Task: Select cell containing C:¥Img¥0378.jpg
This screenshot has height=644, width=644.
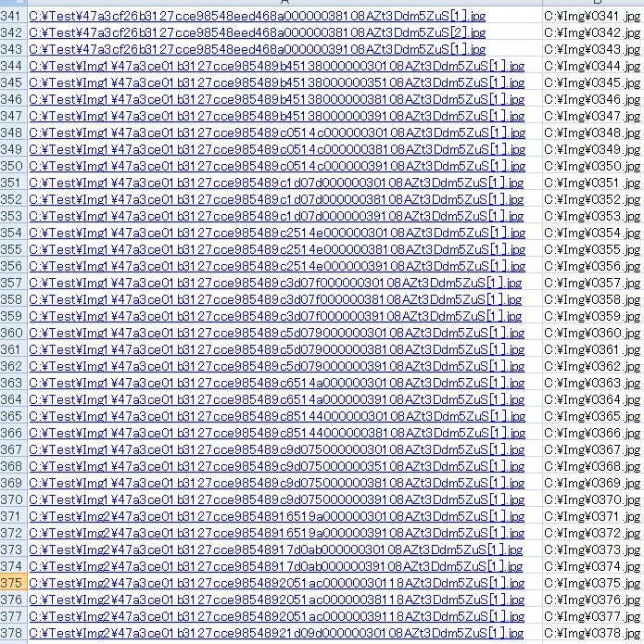Action: coord(593,633)
